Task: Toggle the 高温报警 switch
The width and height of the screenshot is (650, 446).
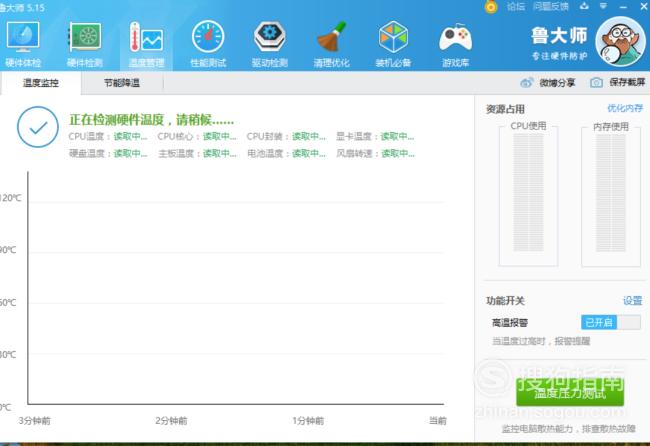Action: pos(611,322)
